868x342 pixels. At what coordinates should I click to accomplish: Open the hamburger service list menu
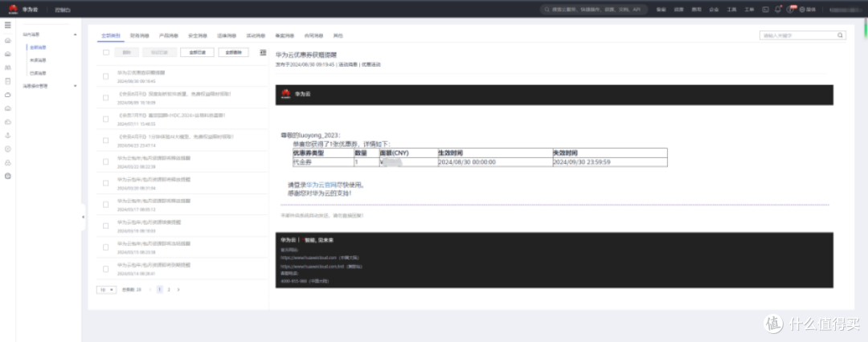[x=8, y=25]
